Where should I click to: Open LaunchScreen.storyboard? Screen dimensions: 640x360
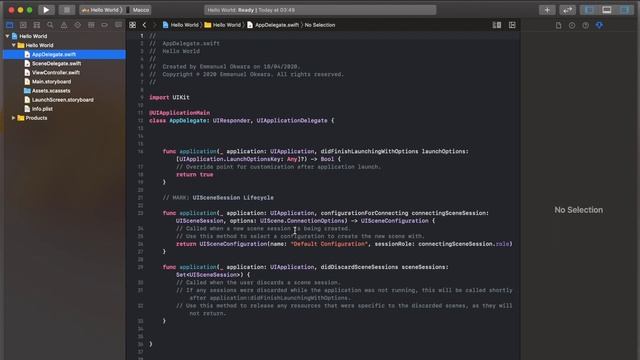click(59, 100)
